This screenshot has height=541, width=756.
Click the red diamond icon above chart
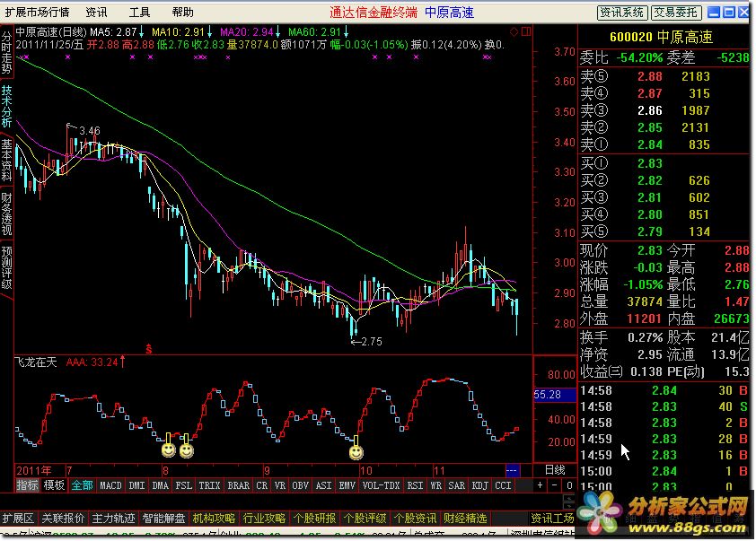tap(514, 32)
